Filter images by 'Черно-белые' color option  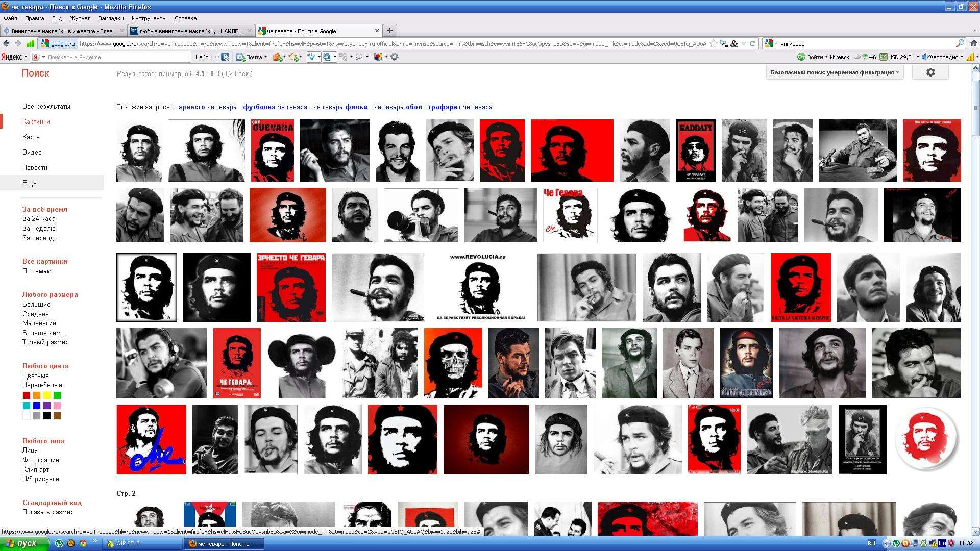click(42, 385)
